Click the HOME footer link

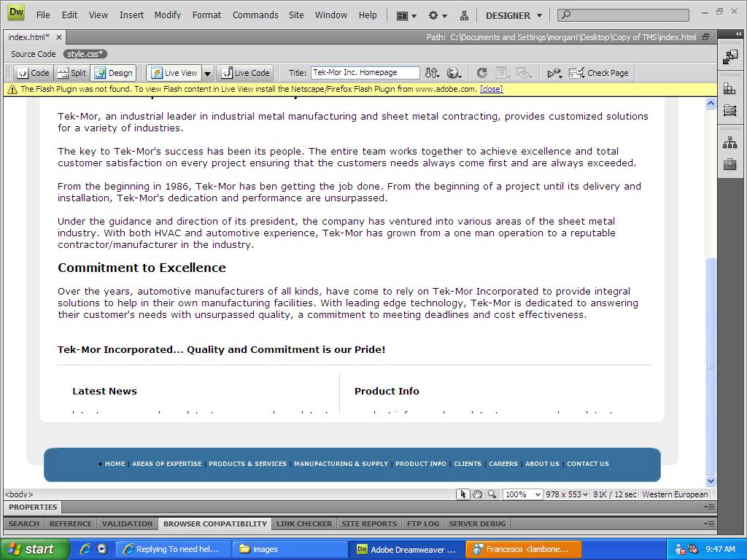click(x=115, y=464)
